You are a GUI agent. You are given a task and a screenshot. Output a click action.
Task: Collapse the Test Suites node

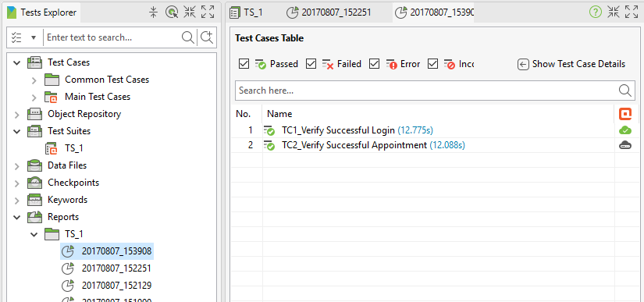(x=17, y=131)
